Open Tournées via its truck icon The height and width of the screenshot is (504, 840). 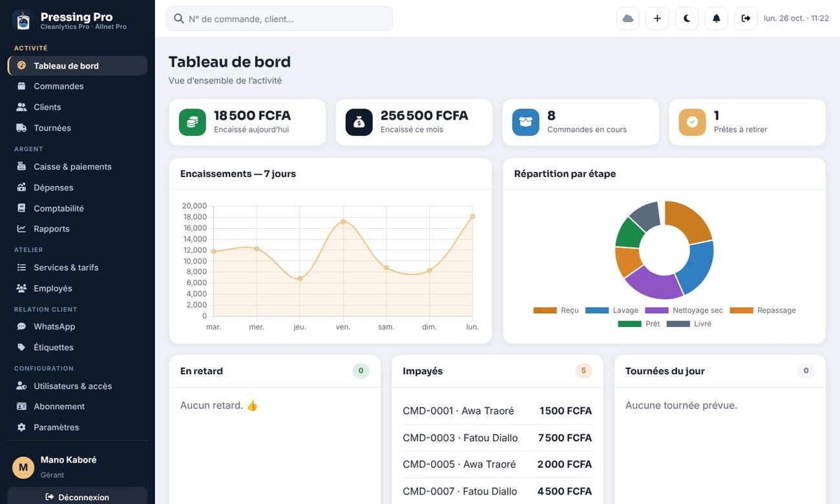click(21, 128)
